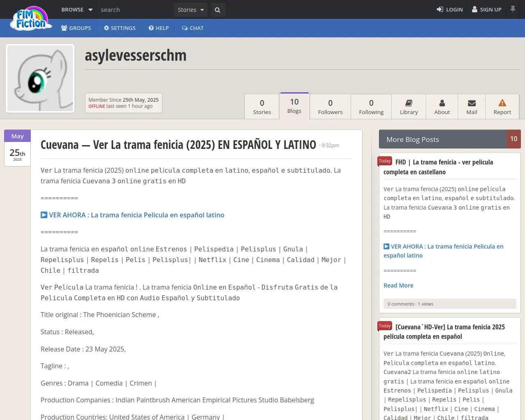525x420 pixels.
Task: Click the FIMFiction logo
Action: coord(31,19)
